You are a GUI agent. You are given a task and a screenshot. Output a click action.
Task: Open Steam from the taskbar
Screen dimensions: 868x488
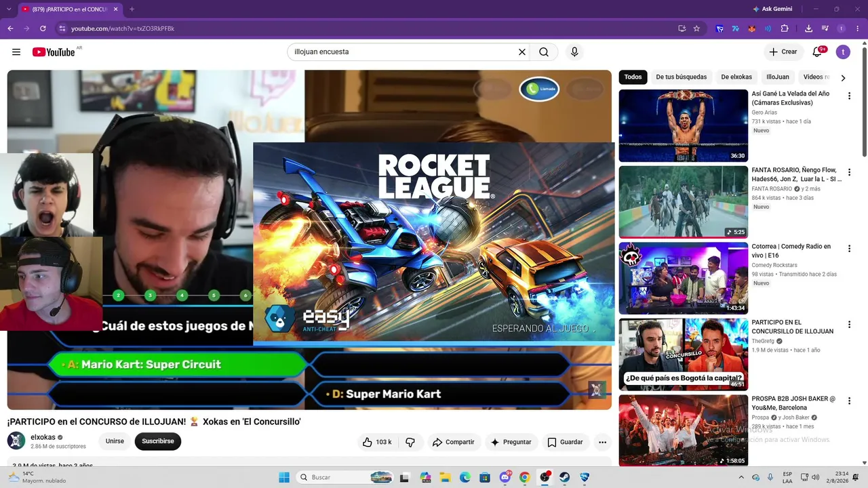pyautogui.click(x=564, y=477)
